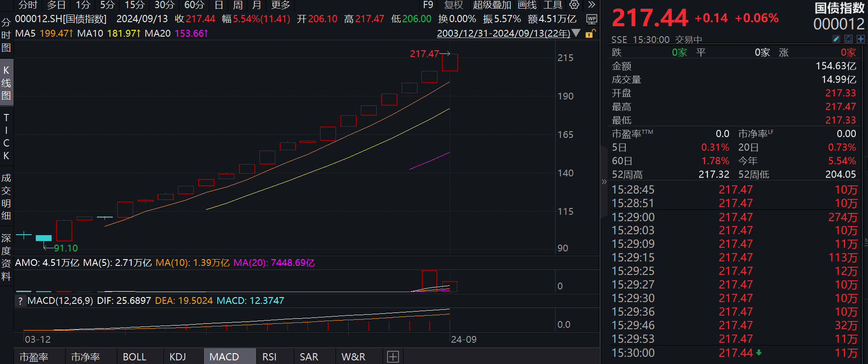Click the 金额 value 154.63亿

point(836,66)
